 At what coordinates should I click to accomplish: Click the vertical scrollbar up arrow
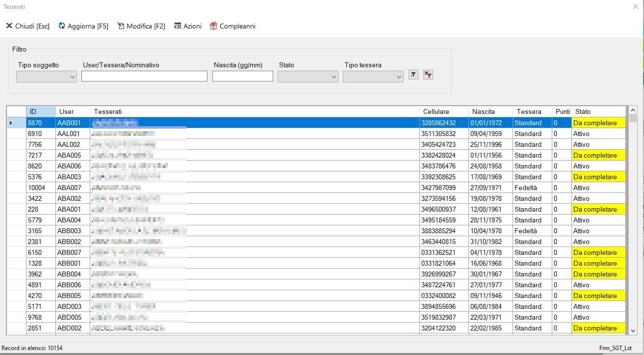(x=633, y=110)
